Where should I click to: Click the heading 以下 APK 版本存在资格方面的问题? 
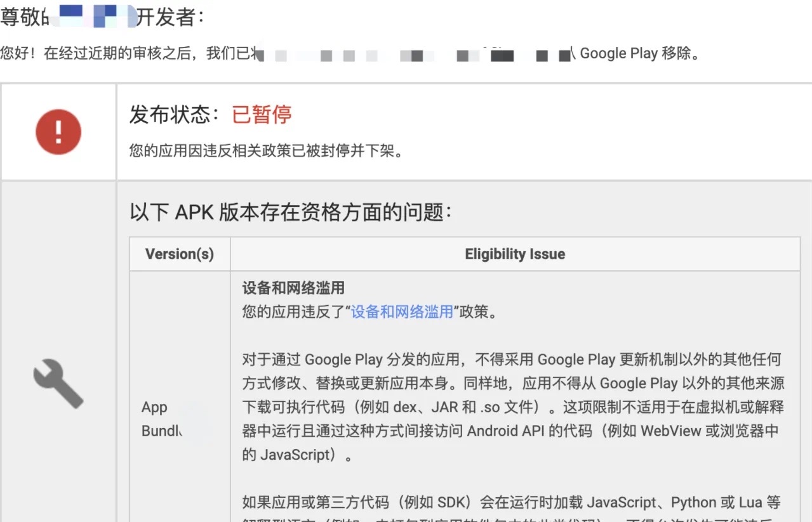[x=291, y=212]
